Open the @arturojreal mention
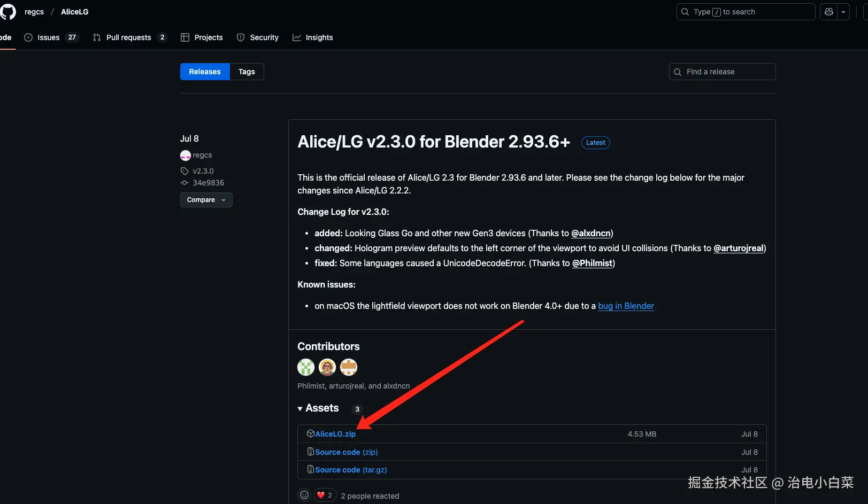 pyautogui.click(x=739, y=248)
